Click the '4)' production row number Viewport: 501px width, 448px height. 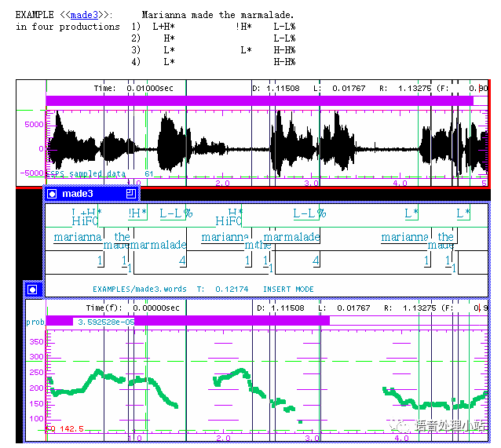(x=136, y=62)
